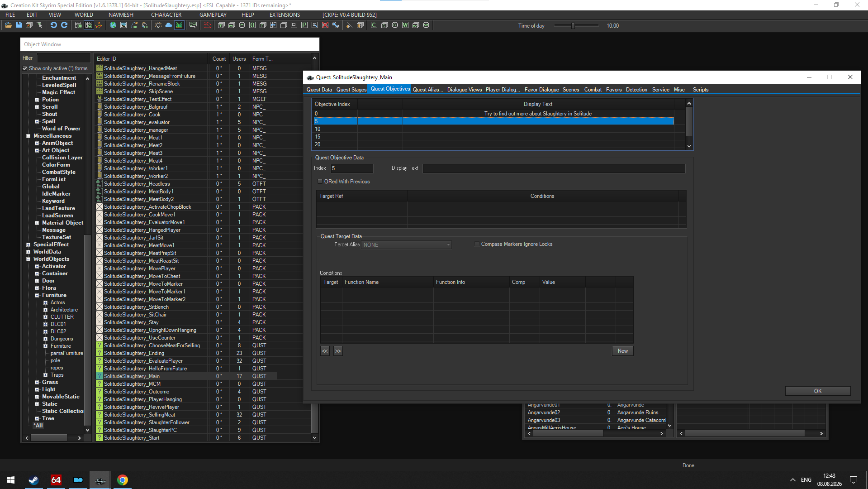868x489 pixels.
Task: Expand the Material Object tree node
Action: pos(37,223)
